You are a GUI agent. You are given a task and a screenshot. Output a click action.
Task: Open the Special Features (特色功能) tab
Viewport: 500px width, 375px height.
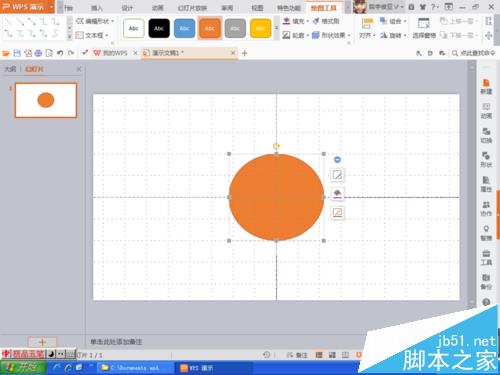coord(289,8)
